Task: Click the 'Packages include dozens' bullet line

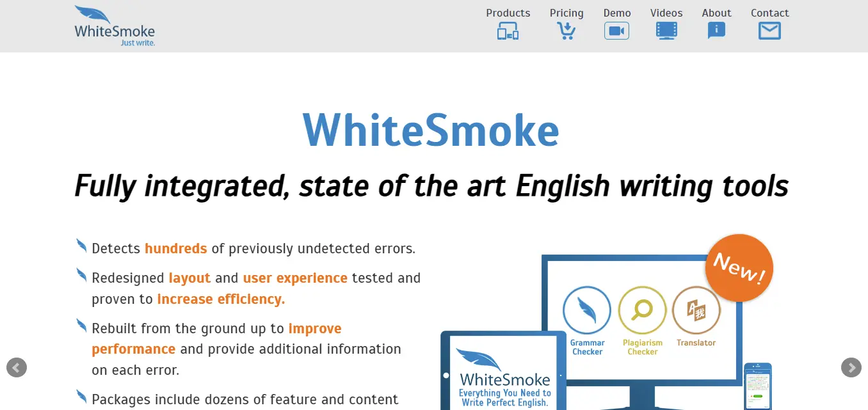Action: click(x=245, y=400)
